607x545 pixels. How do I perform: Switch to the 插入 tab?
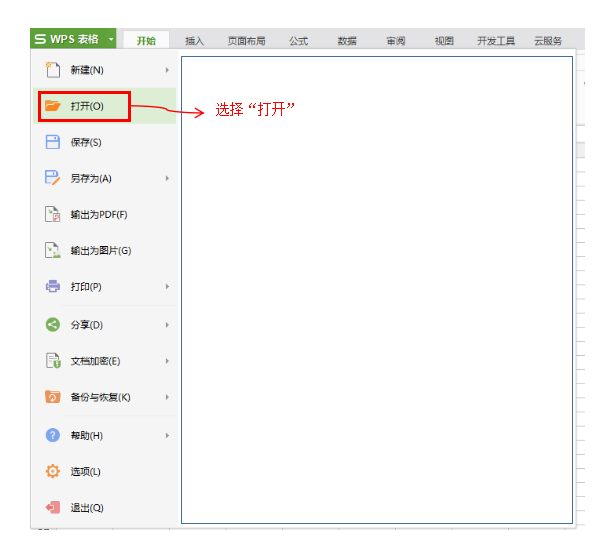[x=194, y=40]
